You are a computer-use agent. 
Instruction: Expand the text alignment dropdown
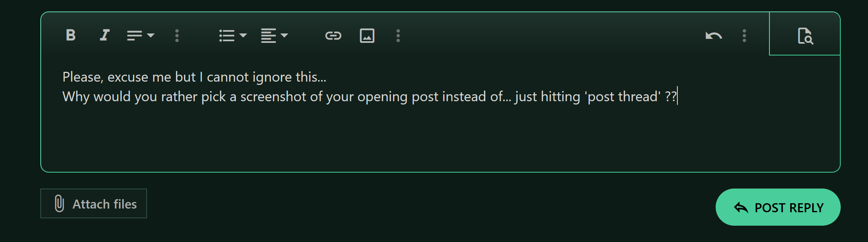tap(275, 36)
